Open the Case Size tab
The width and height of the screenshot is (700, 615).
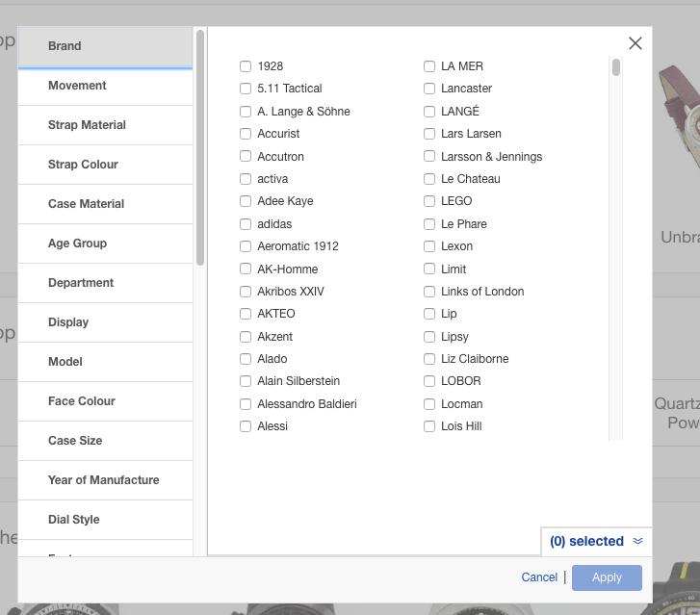(105, 441)
